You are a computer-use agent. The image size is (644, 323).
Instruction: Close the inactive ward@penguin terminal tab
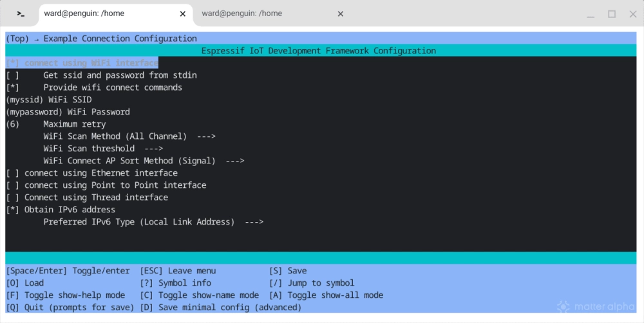[x=341, y=14]
